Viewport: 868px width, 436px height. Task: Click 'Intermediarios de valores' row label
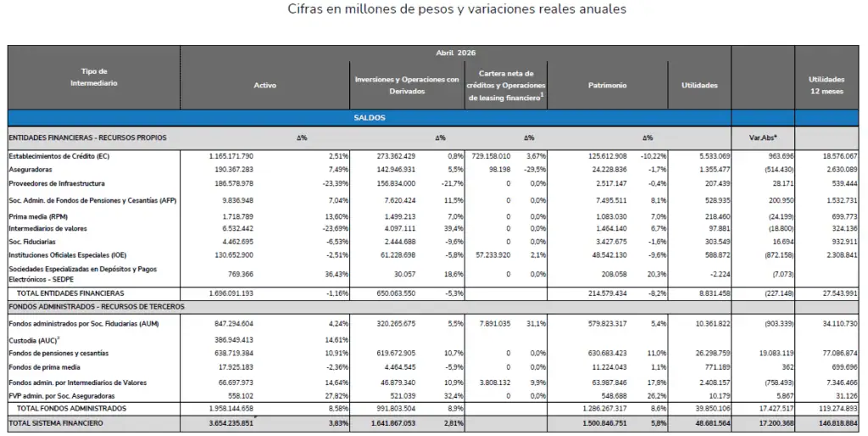pos(47,228)
